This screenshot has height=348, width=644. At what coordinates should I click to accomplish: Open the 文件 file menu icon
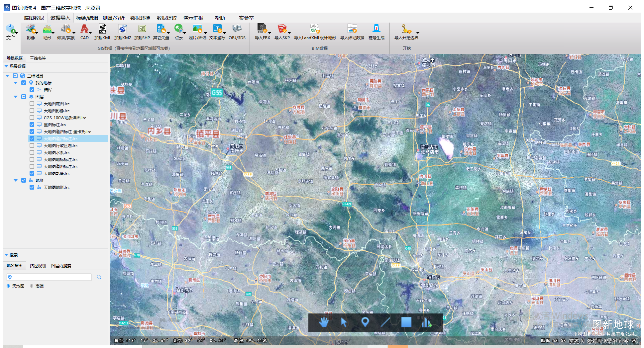pos(11,29)
